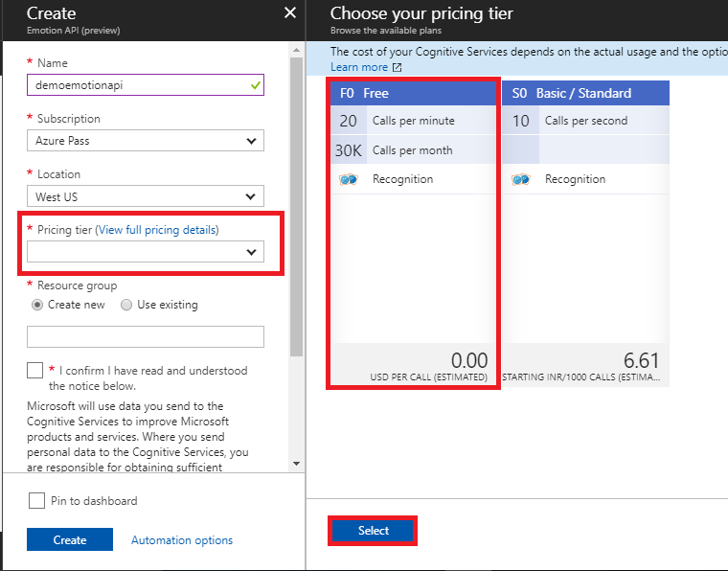Viewport: 728px width, 571px height.
Task: Select the Create new radio button
Action: [37, 305]
